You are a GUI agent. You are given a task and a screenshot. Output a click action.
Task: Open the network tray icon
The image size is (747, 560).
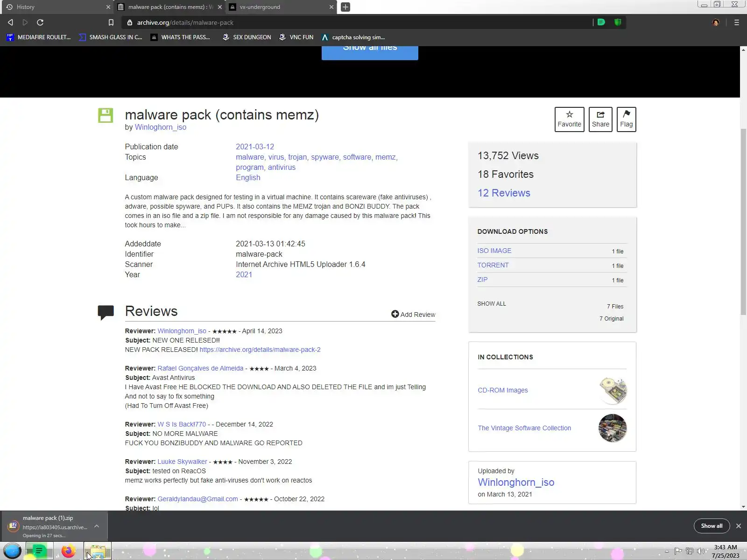[x=689, y=551]
